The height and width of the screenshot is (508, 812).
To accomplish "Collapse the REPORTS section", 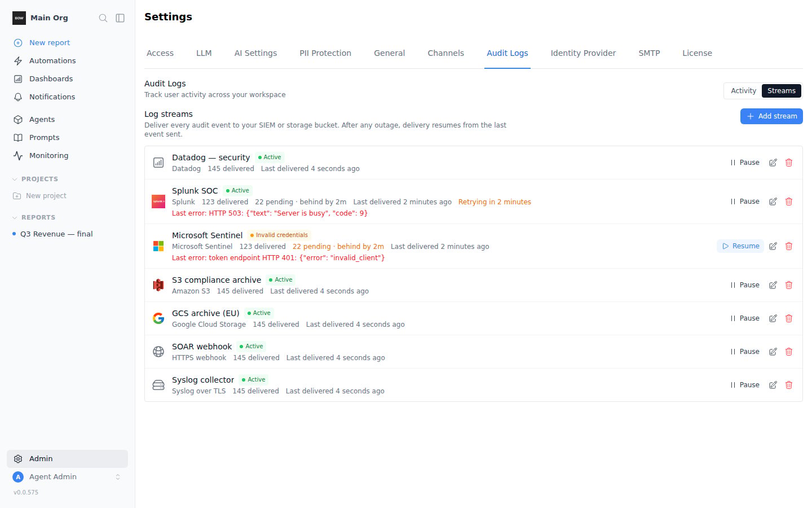I will pos(34,217).
